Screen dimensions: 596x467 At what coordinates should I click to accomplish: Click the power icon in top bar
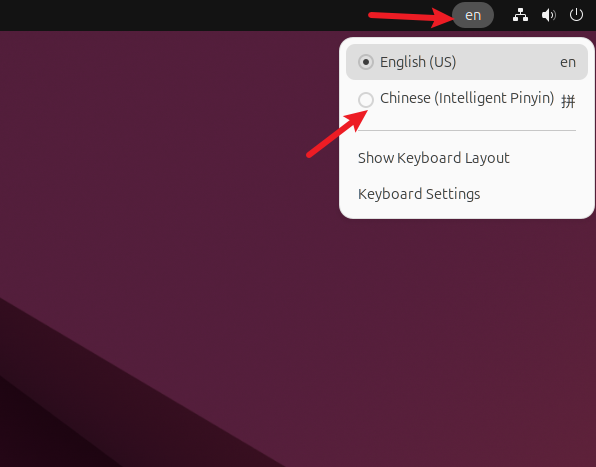pos(576,15)
